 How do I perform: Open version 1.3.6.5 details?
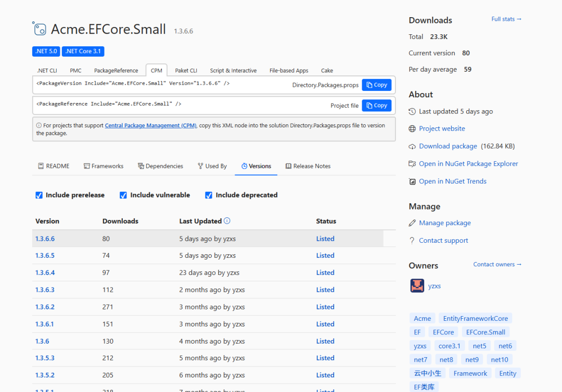click(x=45, y=255)
